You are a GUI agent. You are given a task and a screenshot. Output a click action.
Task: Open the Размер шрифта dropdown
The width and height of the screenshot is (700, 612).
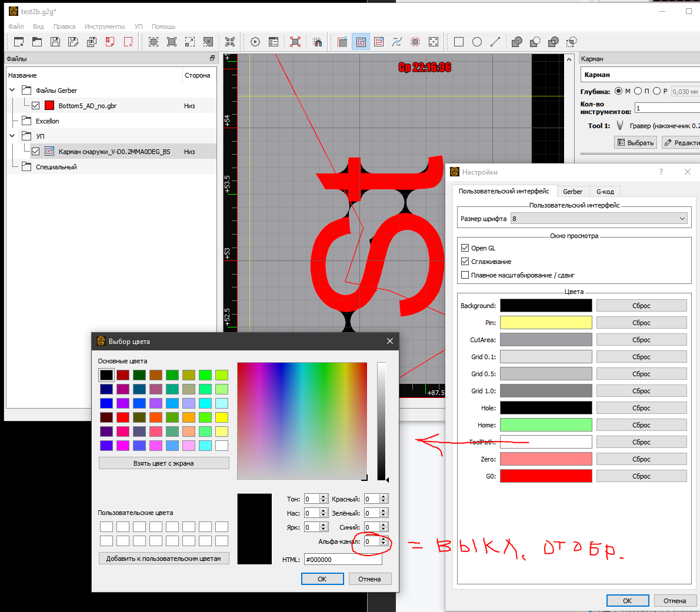tap(599, 219)
